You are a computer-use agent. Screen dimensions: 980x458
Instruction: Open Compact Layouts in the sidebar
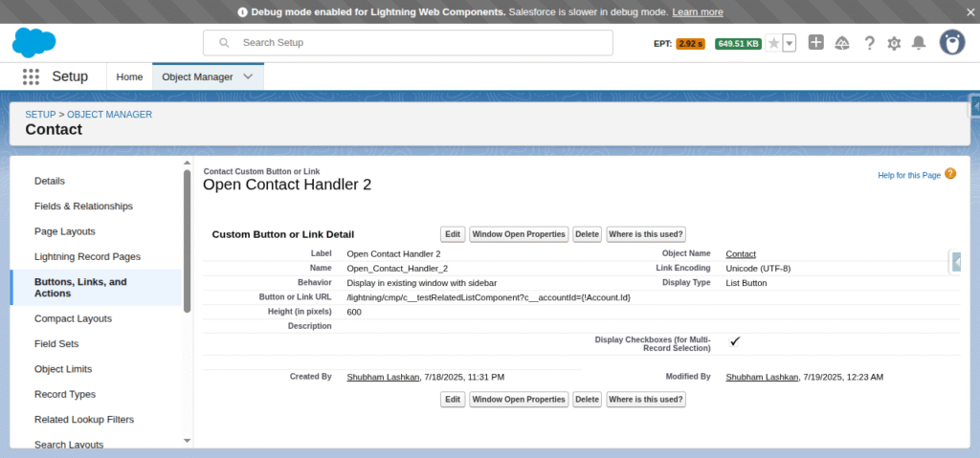[x=73, y=318]
